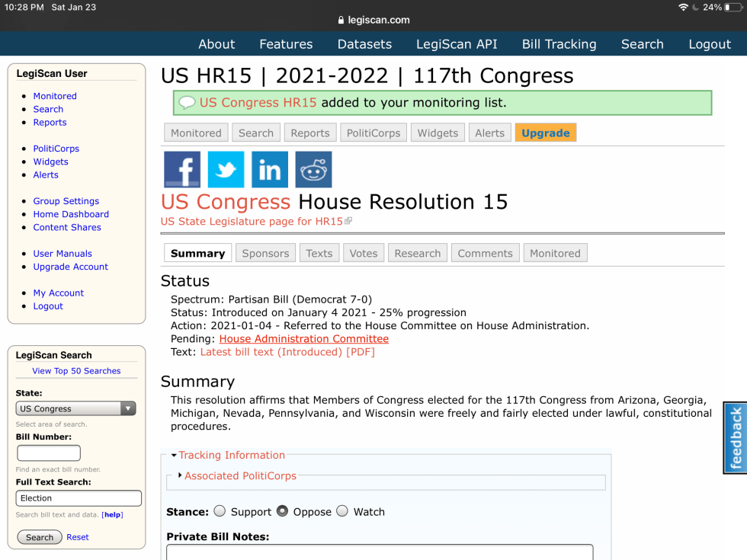Tap the Wi-Fi status icon

683,7
